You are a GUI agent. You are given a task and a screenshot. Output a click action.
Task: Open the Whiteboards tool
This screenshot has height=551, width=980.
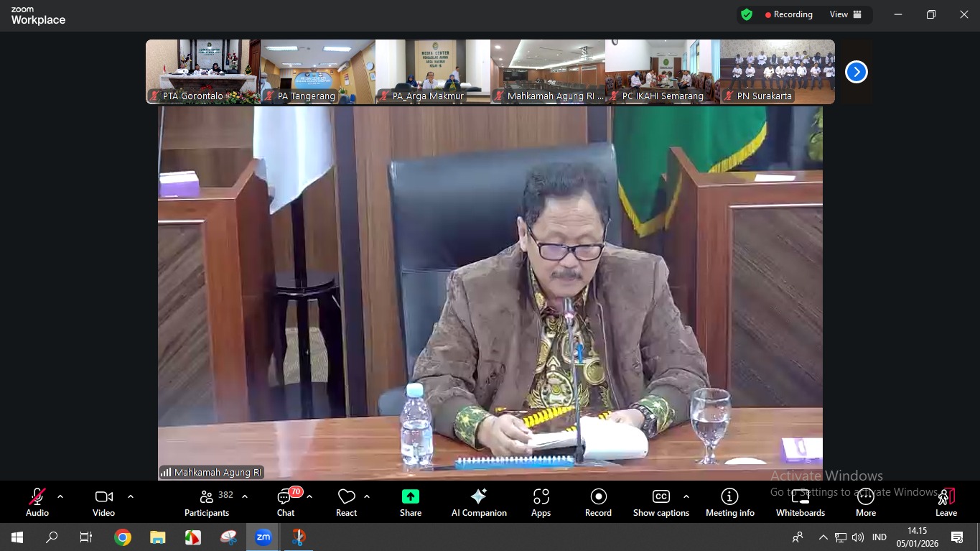click(800, 502)
